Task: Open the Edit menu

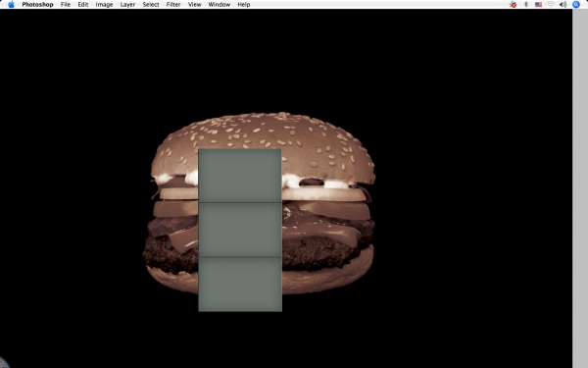Action: click(x=83, y=5)
